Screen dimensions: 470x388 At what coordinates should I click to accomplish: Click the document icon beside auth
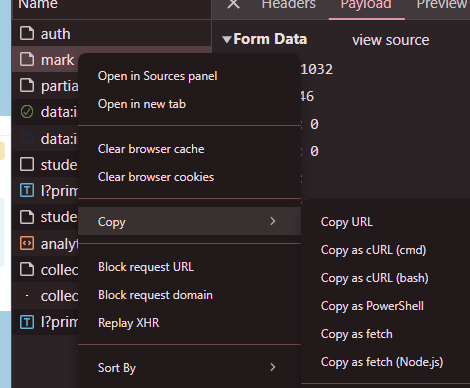[27, 33]
